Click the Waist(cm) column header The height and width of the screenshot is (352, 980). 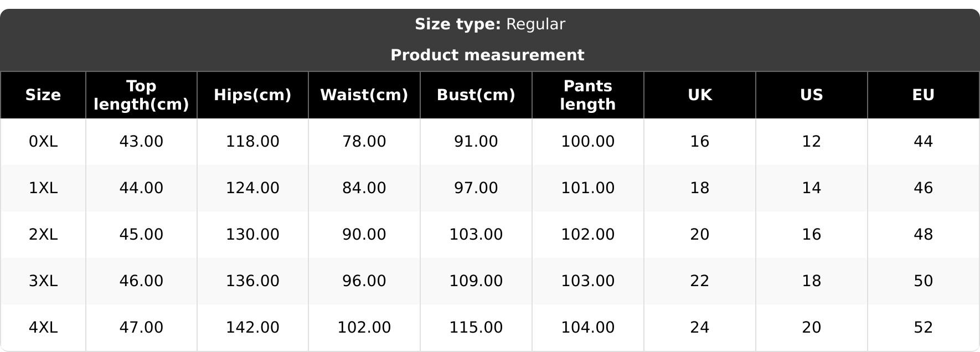tap(364, 95)
